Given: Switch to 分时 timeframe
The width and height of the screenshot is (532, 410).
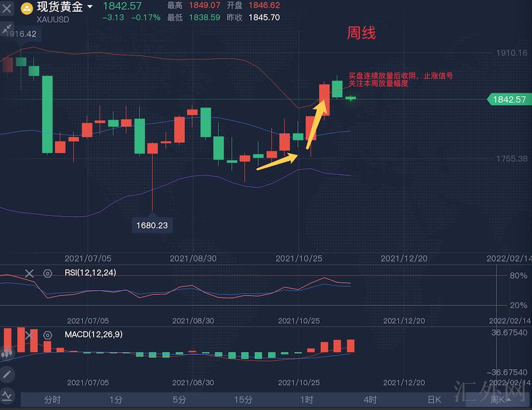Looking at the screenshot, I should click(53, 400).
